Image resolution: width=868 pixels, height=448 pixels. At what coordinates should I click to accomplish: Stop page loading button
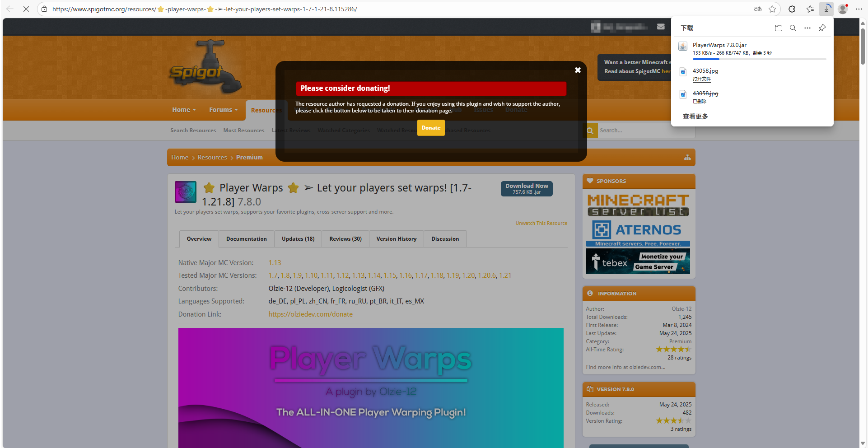(x=26, y=9)
